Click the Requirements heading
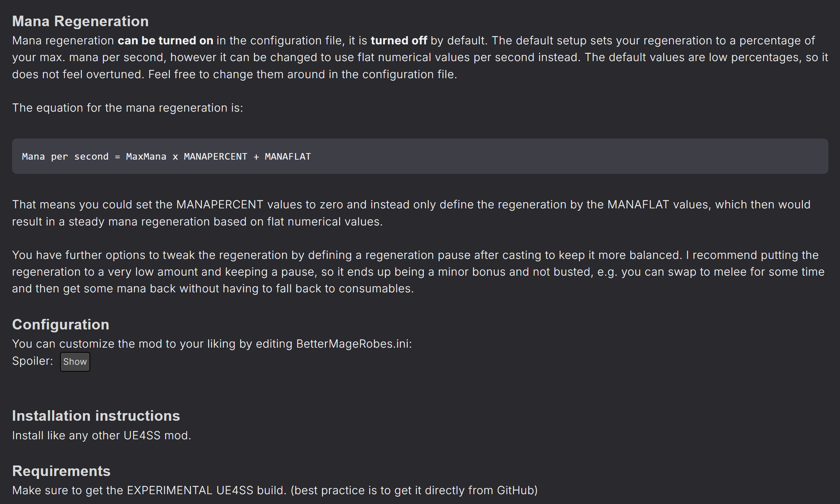This screenshot has height=504, width=840. (x=61, y=471)
